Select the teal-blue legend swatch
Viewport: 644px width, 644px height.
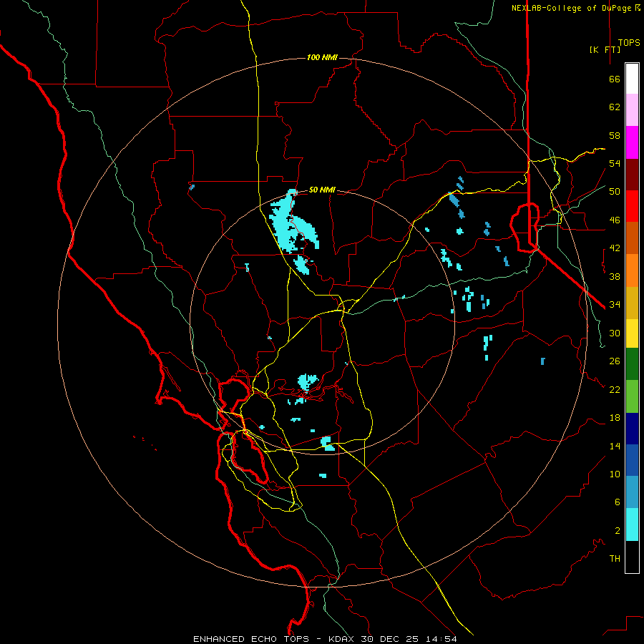[632, 492]
